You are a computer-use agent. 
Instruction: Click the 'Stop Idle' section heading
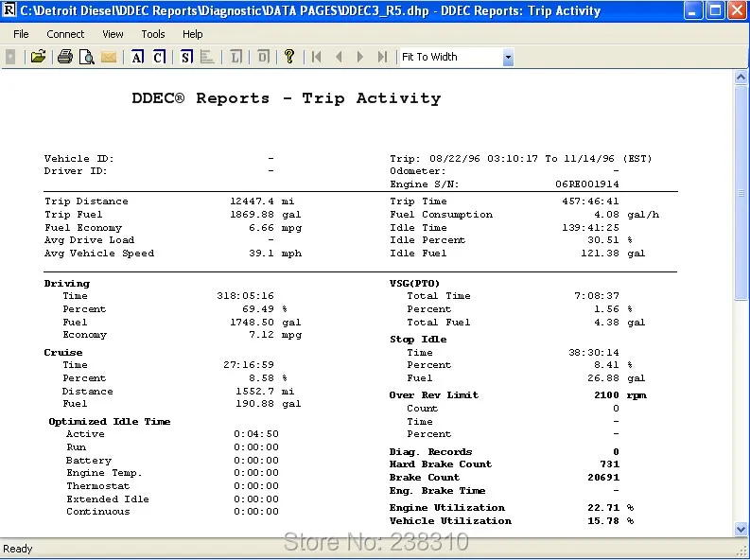(x=418, y=340)
